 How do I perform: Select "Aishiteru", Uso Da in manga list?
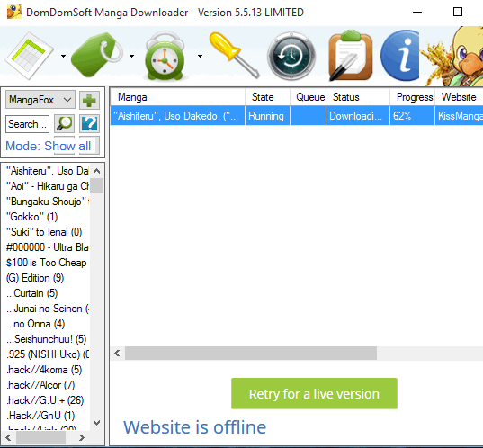tap(47, 171)
